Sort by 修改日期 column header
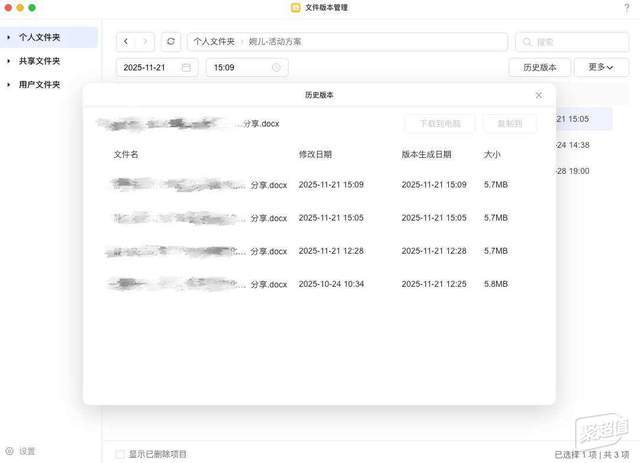Viewport: 640px width, 463px height. (315, 155)
